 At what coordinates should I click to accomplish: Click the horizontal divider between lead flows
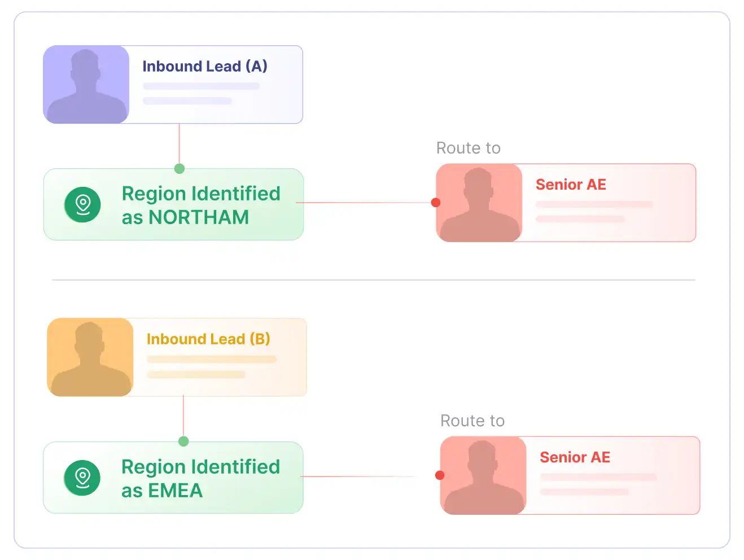374,279
